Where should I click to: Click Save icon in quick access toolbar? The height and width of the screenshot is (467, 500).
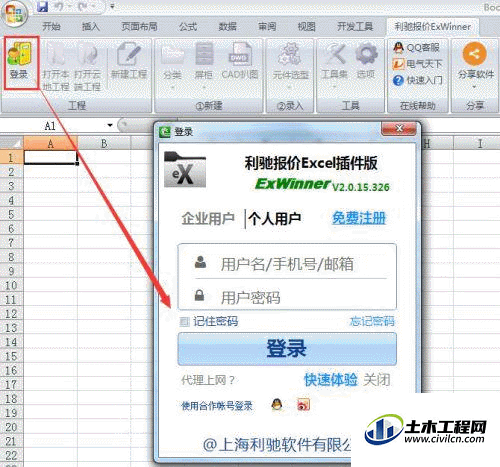[43, 6]
